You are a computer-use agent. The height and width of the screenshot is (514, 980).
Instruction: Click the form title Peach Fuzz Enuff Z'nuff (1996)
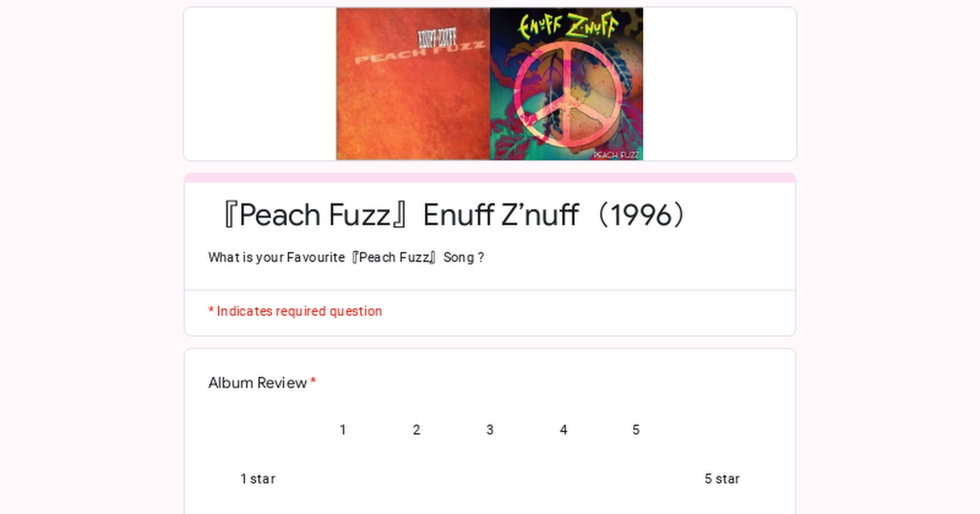pos(452,215)
